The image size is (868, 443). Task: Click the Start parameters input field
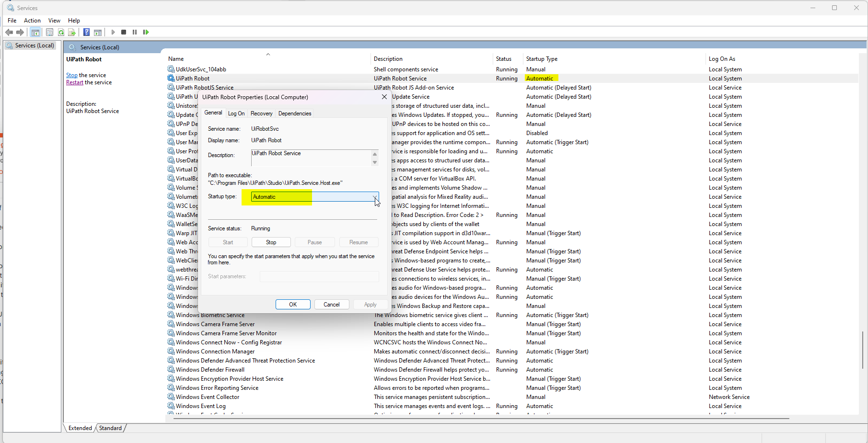click(319, 276)
